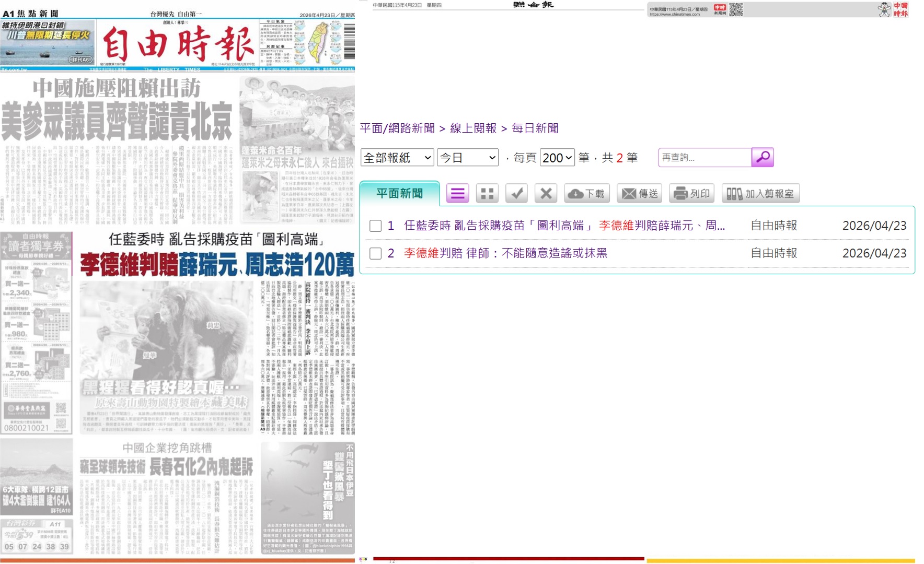Open the 全部報紙 newspaper dropdown
Screen dimensions: 924x564
pyautogui.click(x=397, y=158)
